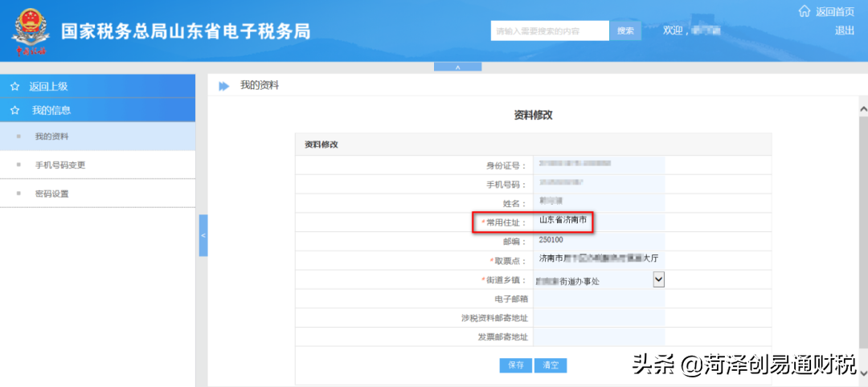Open 我的资料 in the sidebar
The width and height of the screenshot is (868, 387).
coord(51,136)
